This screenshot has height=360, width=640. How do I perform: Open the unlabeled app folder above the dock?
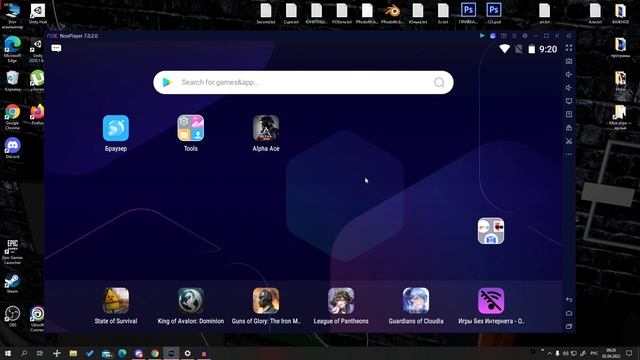[491, 231]
